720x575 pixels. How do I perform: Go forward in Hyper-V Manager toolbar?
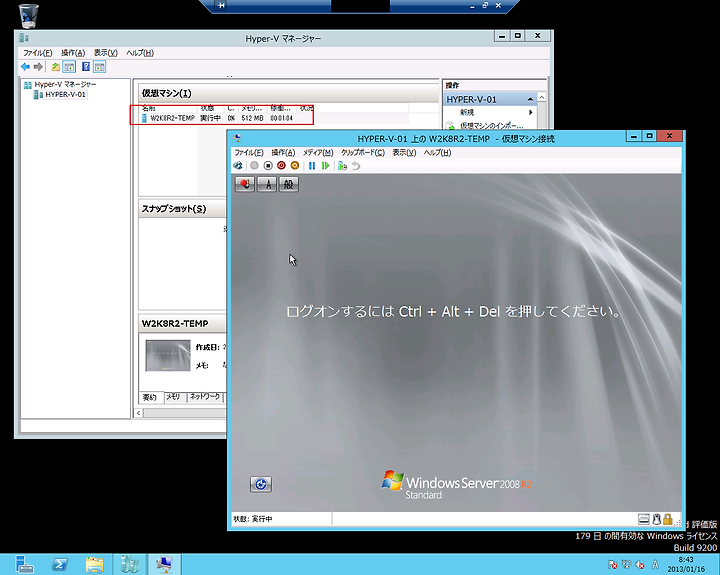tap(38, 67)
